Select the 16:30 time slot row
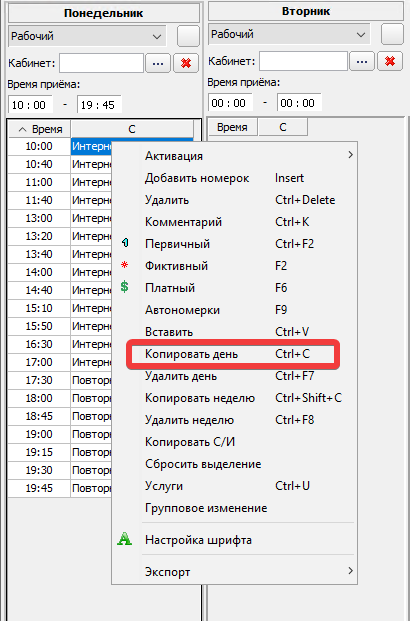Viewport: 410px width, 621px height. click(39, 344)
